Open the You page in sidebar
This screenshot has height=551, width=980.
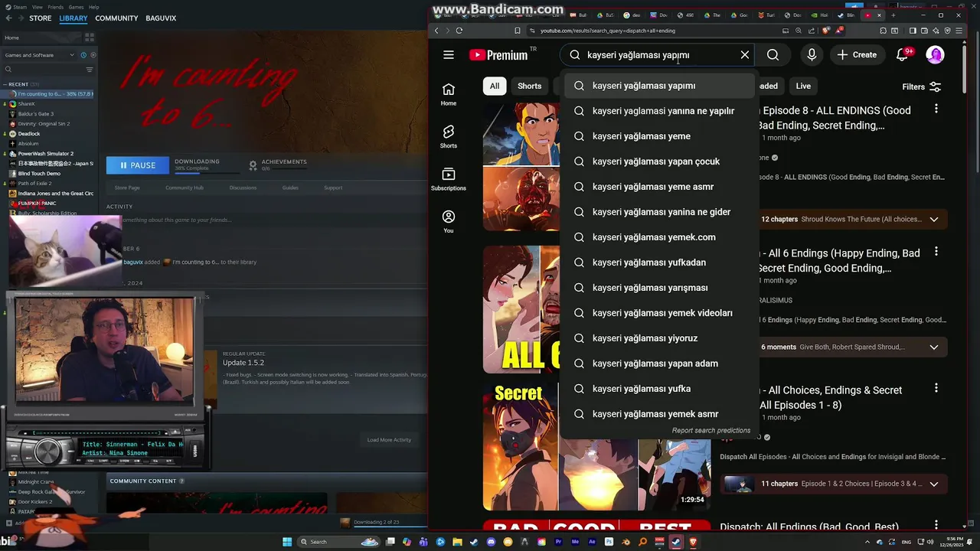[x=449, y=222]
